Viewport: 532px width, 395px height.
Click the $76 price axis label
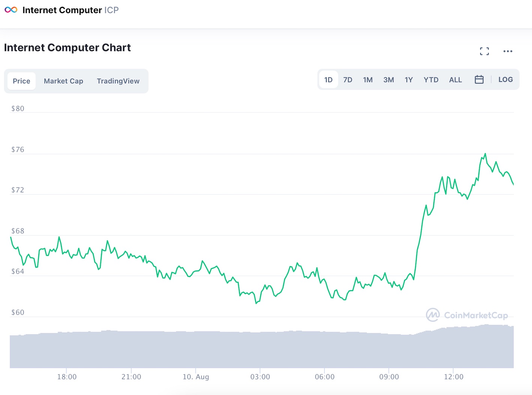[x=18, y=149]
